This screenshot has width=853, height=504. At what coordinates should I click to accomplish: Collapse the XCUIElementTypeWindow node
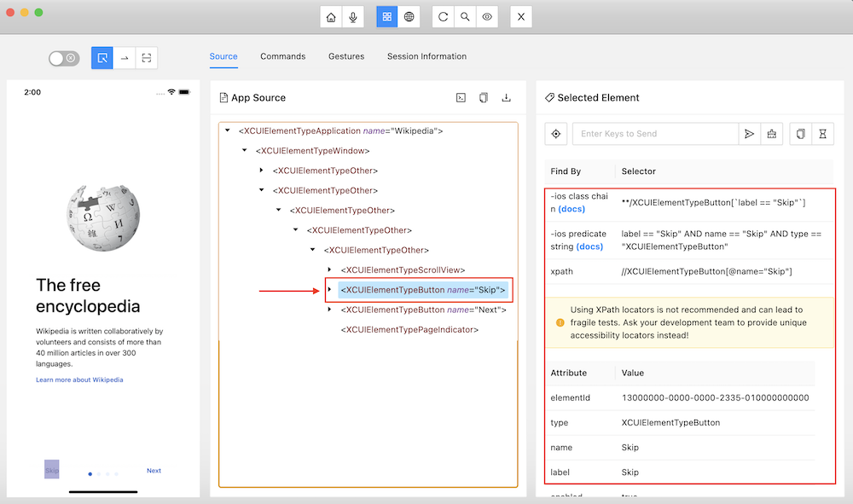[244, 151]
